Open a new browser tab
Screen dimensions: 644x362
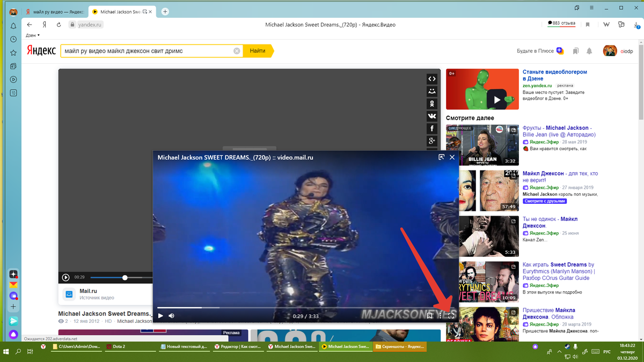coord(165,11)
